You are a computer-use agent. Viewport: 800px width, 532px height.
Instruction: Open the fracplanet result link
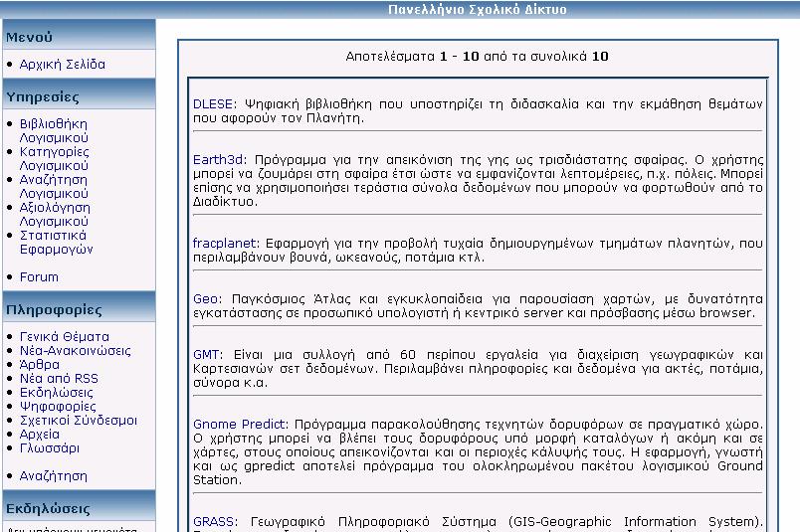pos(224,244)
